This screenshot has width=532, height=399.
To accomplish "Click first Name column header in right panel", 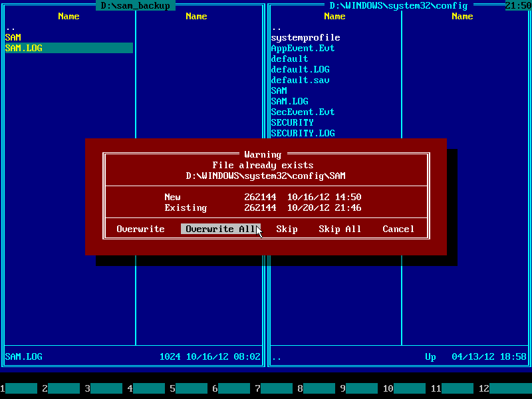I will [x=334, y=16].
